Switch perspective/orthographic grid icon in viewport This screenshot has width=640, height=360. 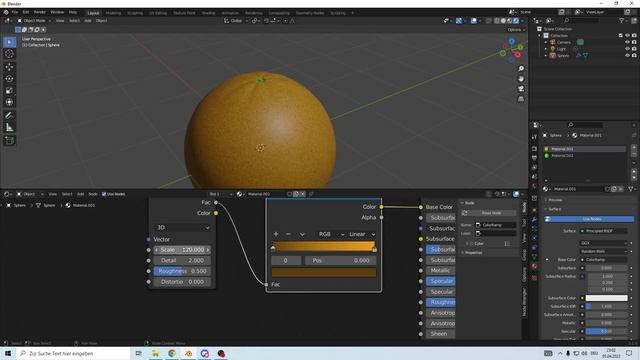pos(521,99)
